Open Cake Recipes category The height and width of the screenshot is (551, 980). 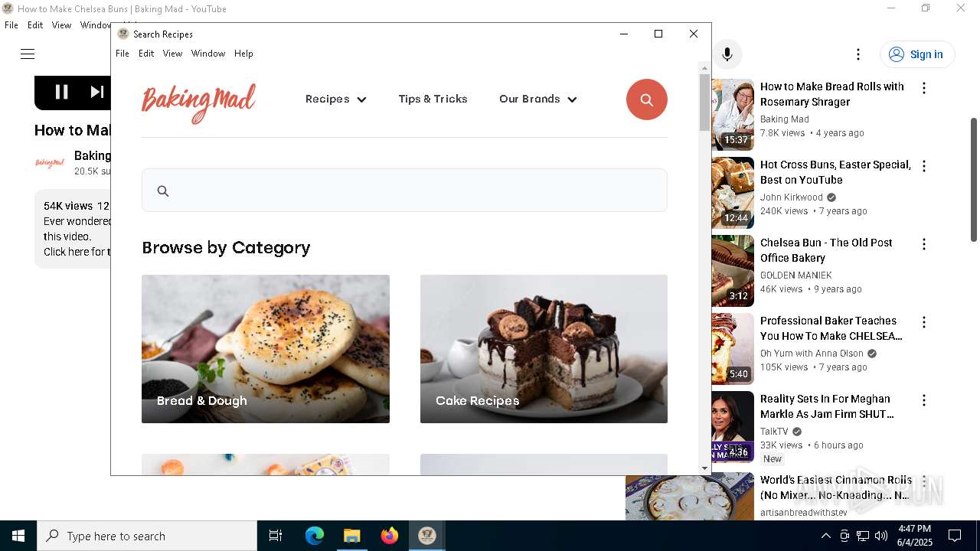pyautogui.click(x=544, y=349)
